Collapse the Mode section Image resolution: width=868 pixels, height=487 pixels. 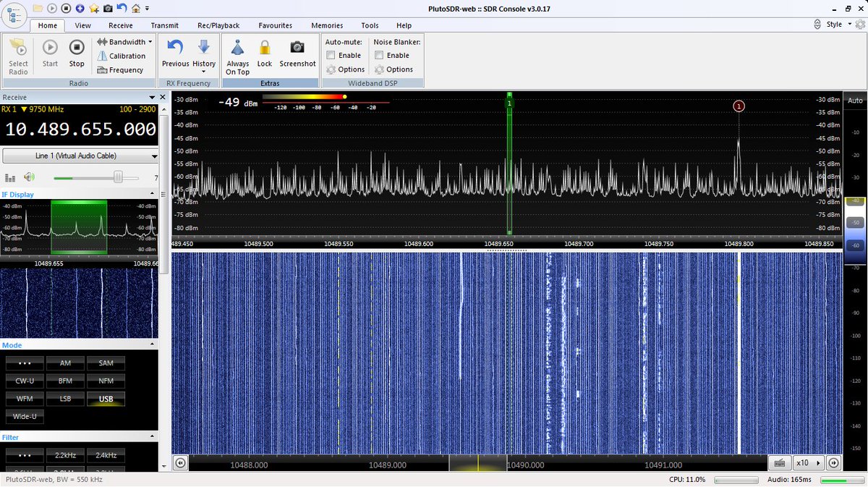point(153,345)
